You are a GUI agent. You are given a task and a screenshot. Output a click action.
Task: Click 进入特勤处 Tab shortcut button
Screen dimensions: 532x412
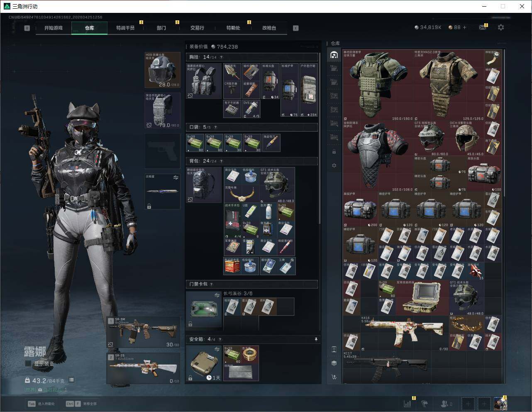[41, 404]
